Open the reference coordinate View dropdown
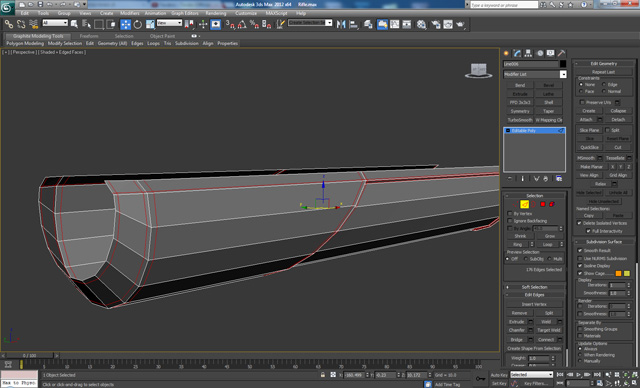The image size is (640, 388). coord(169,23)
